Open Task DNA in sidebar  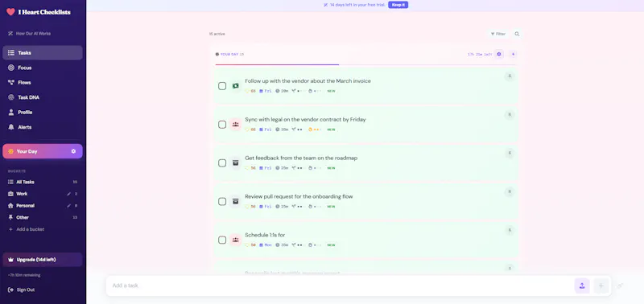tap(43, 97)
